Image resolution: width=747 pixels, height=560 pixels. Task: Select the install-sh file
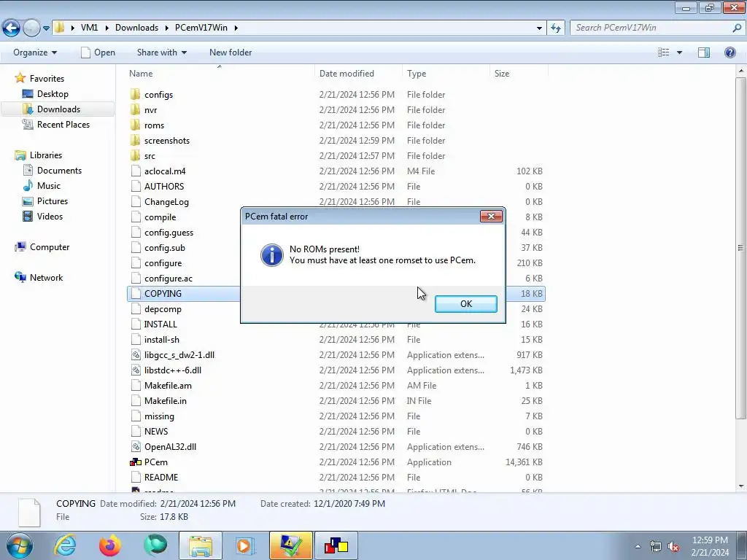click(x=161, y=340)
